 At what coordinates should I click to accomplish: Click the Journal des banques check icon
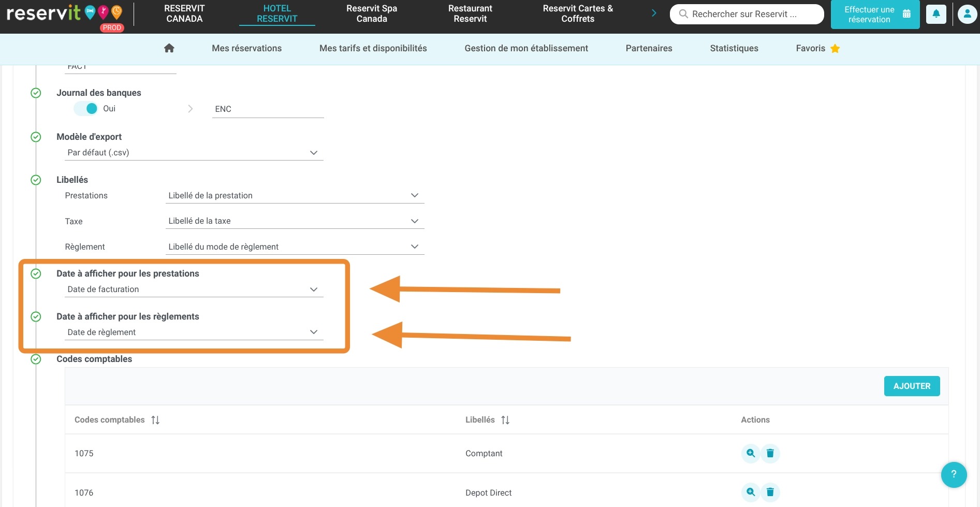[36, 93]
